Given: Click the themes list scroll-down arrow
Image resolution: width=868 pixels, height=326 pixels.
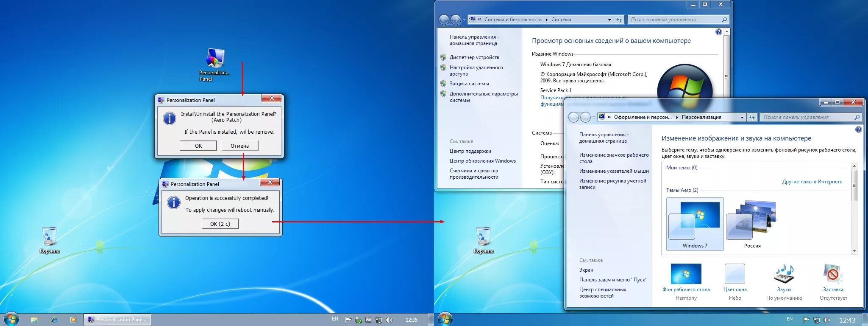Looking at the screenshot, I should click(x=854, y=251).
